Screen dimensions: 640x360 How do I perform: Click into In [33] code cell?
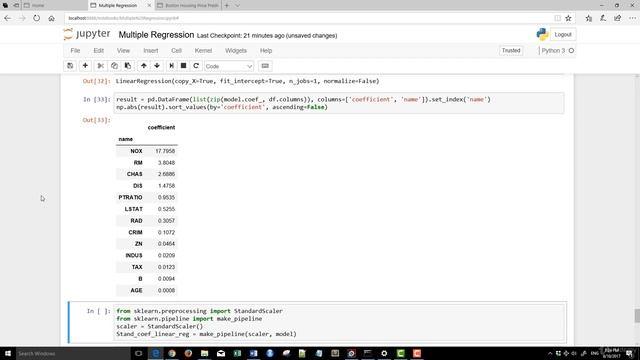point(339,103)
